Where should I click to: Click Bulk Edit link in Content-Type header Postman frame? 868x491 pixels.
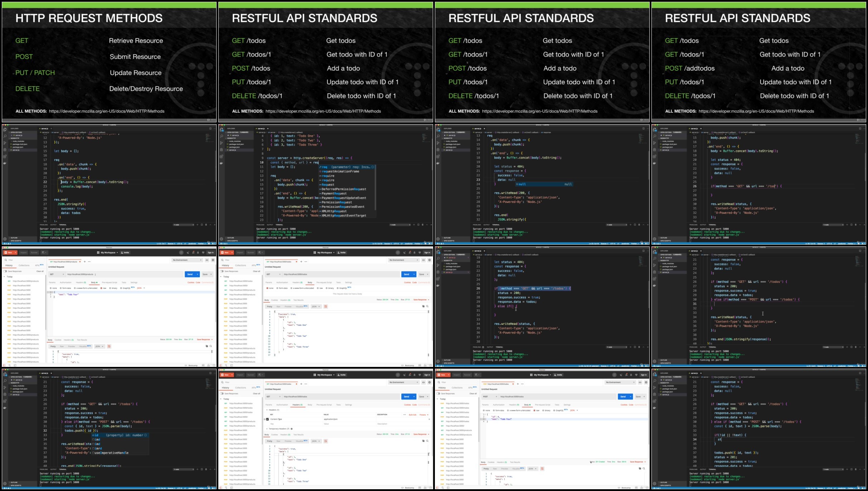coord(413,415)
